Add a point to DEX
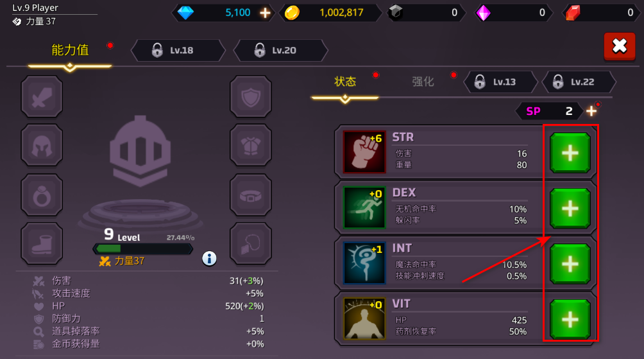This screenshot has height=359, width=644. (x=570, y=209)
